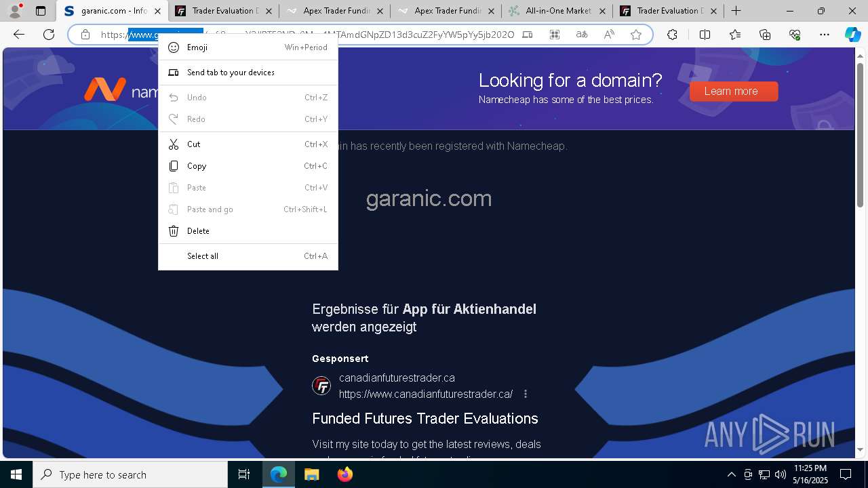Open the Copilot sidebar icon

(852, 35)
